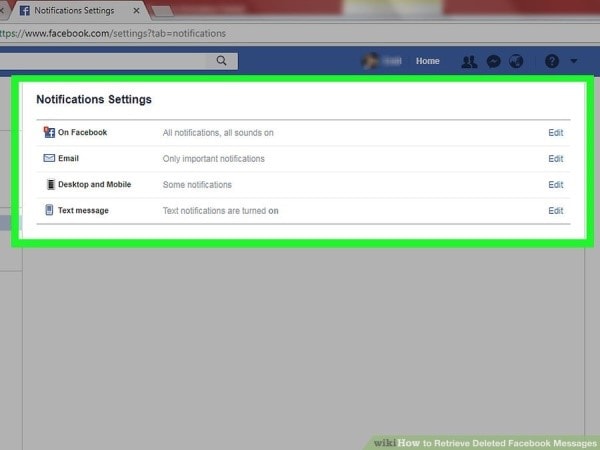Click 'Text notifications are turned on' text
Image resolution: width=600 pixels, height=450 pixels.
(220, 211)
